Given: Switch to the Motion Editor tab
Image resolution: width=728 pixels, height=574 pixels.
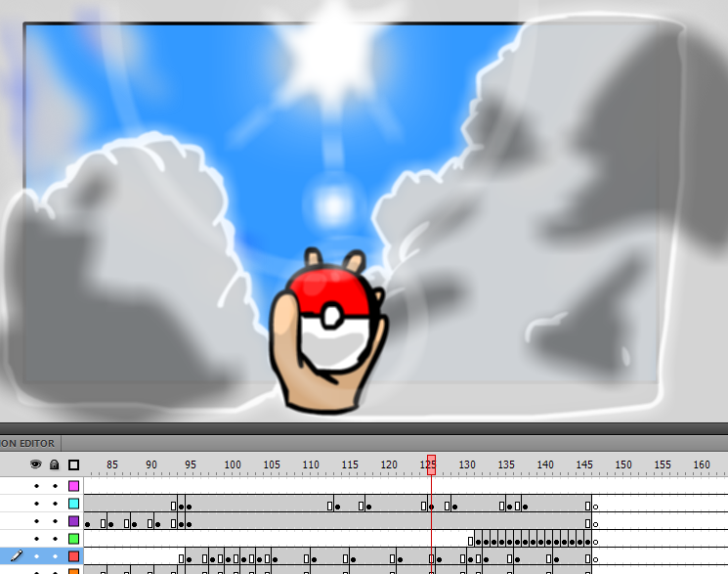Looking at the screenshot, I should coord(28,443).
